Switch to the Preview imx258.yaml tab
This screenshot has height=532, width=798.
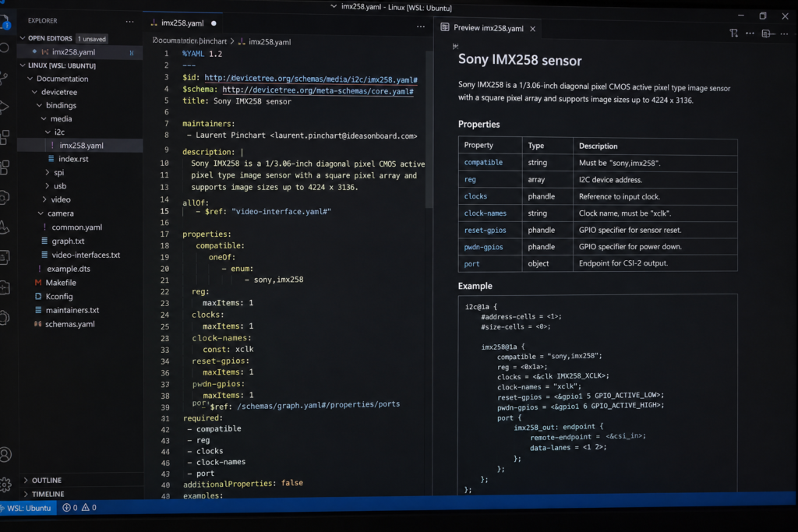coord(488,28)
